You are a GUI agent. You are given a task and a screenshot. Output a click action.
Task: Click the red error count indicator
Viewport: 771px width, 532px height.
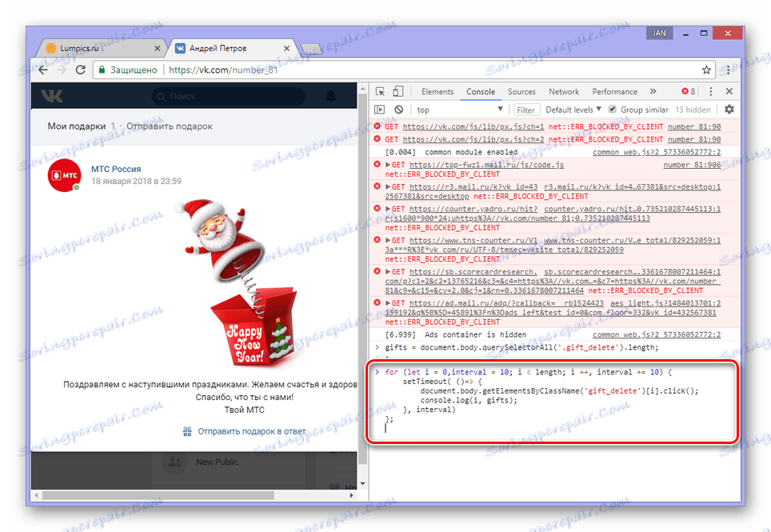click(x=689, y=91)
